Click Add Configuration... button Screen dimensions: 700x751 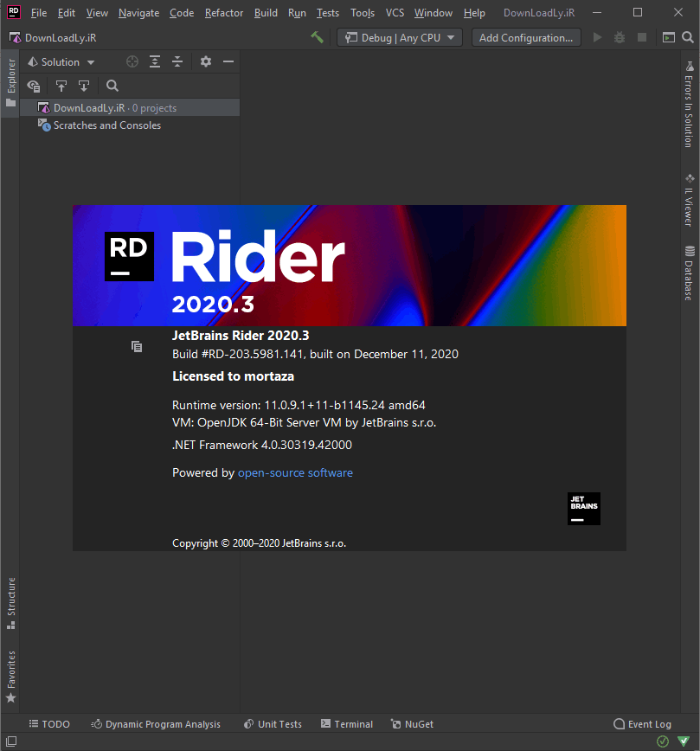click(x=526, y=37)
